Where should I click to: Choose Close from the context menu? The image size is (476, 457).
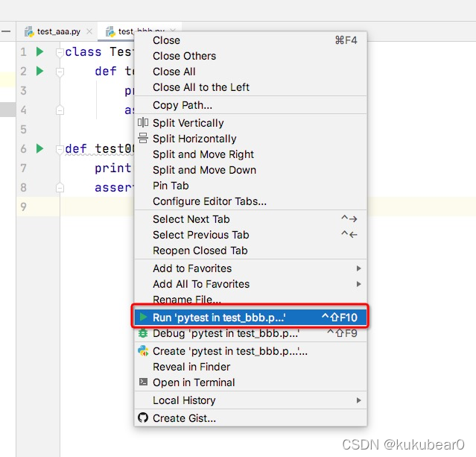coord(250,40)
